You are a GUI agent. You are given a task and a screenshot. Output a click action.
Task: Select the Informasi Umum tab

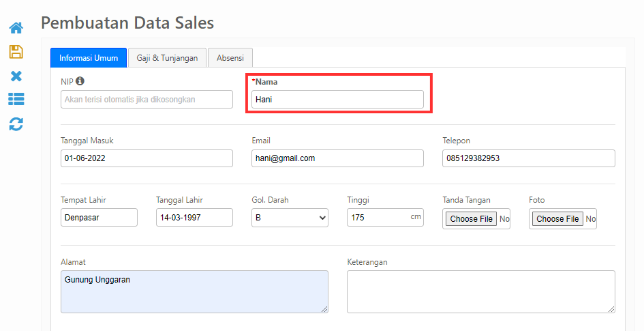click(x=89, y=58)
